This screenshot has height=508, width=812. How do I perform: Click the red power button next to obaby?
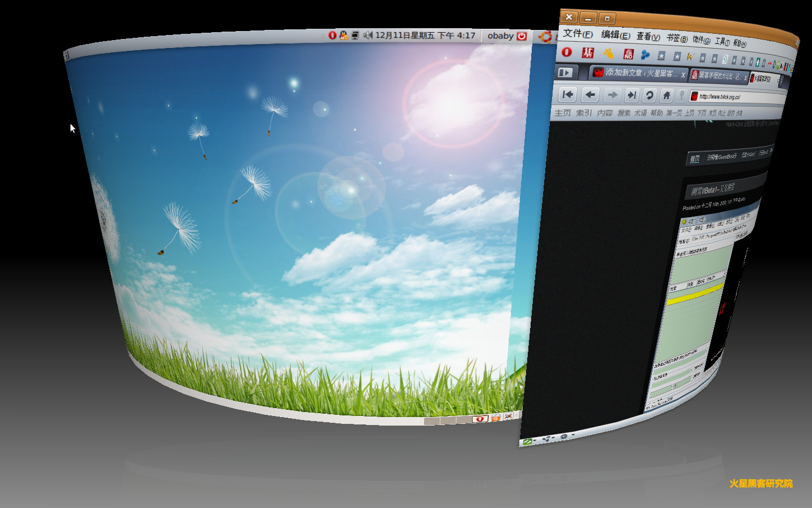click(x=522, y=36)
